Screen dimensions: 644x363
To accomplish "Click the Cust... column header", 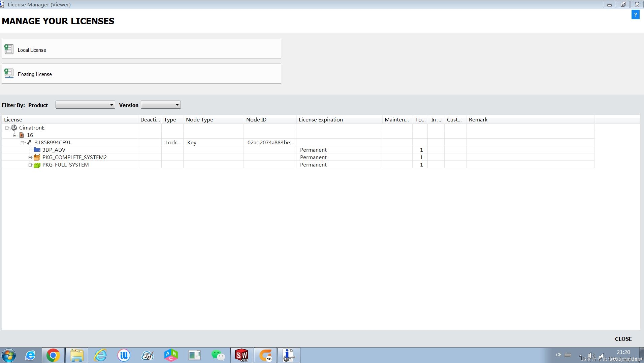I will pyautogui.click(x=455, y=119).
